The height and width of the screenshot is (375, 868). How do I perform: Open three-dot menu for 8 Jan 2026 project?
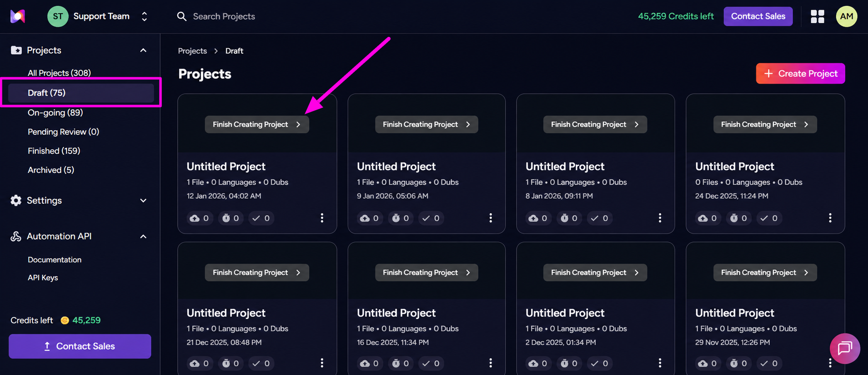[x=660, y=218]
